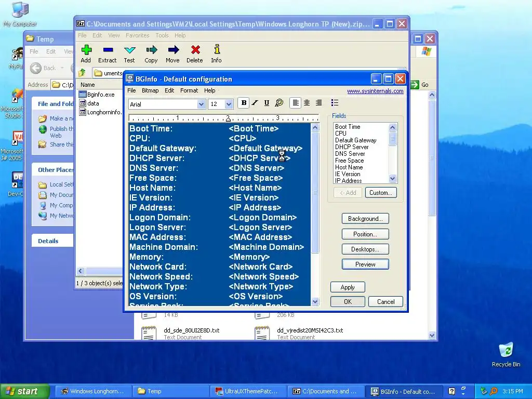The height and width of the screenshot is (399, 532).
Task: Open Recycle Bin desktop icon
Action: click(506, 355)
